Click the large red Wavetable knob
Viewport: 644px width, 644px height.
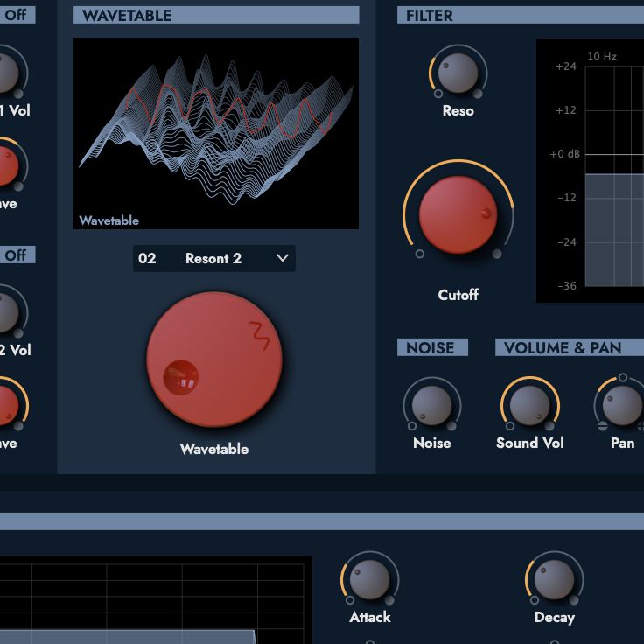(214, 360)
